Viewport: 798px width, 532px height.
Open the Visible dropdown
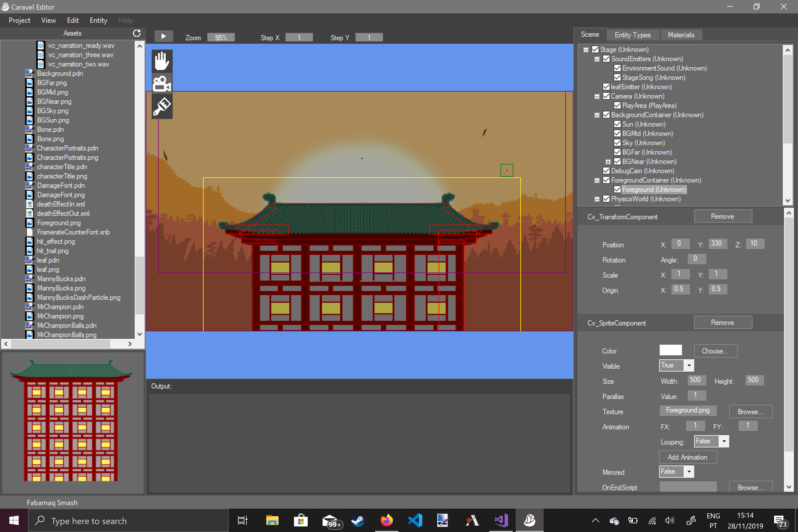coord(689,365)
